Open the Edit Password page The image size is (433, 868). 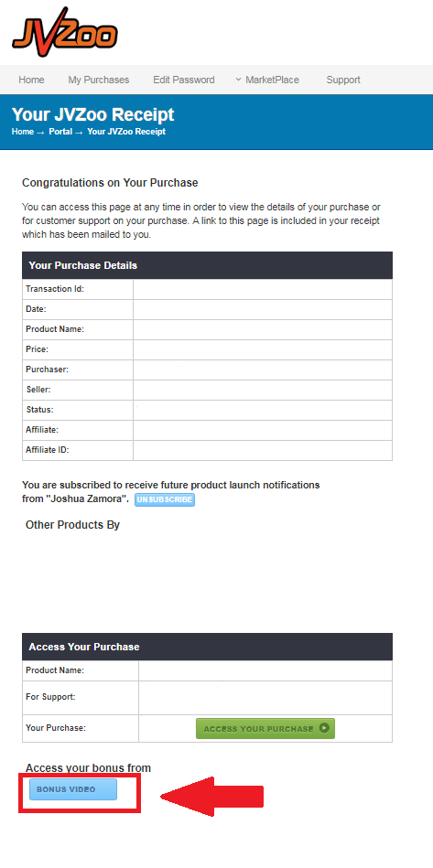(x=184, y=80)
